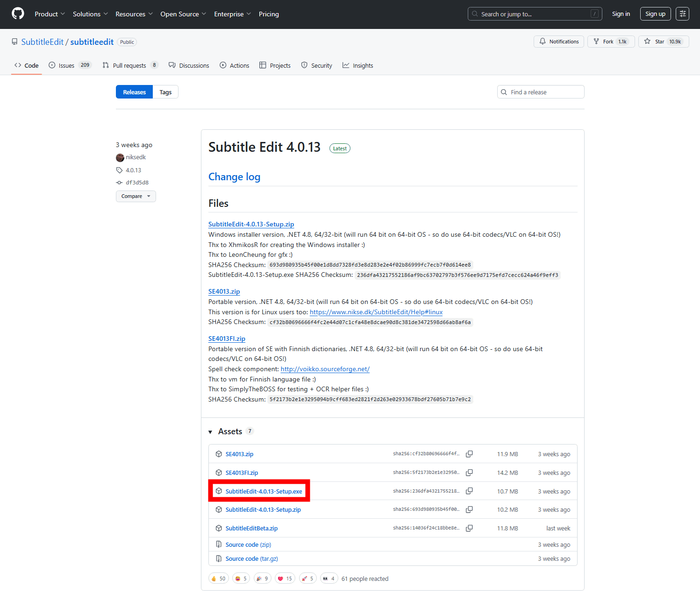The image size is (700, 600).
Task: Open the Resources dropdown
Action: click(x=134, y=14)
